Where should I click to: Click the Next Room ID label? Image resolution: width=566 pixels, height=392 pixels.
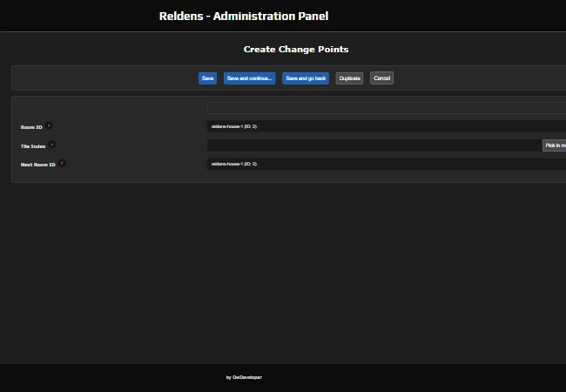click(38, 165)
